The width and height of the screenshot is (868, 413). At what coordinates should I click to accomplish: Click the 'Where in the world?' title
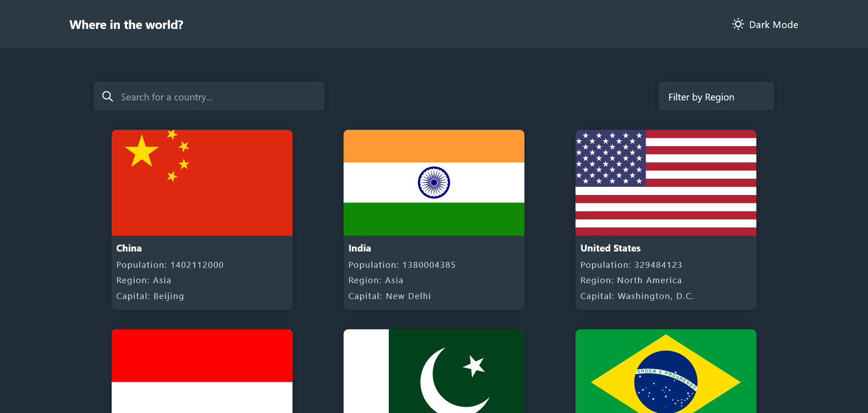click(x=127, y=25)
